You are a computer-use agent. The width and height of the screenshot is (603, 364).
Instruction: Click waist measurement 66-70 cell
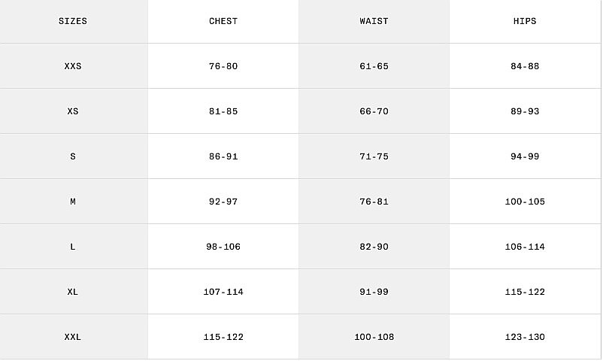click(x=374, y=111)
